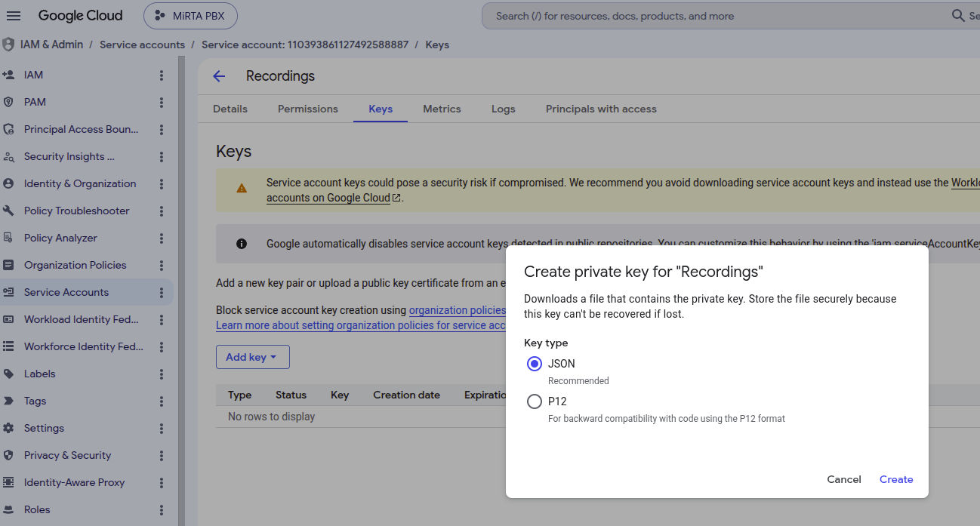The width and height of the screenshot is (980, 526).
Task: Open three-dot menu for Roles
Action: (x=161, y=510)
